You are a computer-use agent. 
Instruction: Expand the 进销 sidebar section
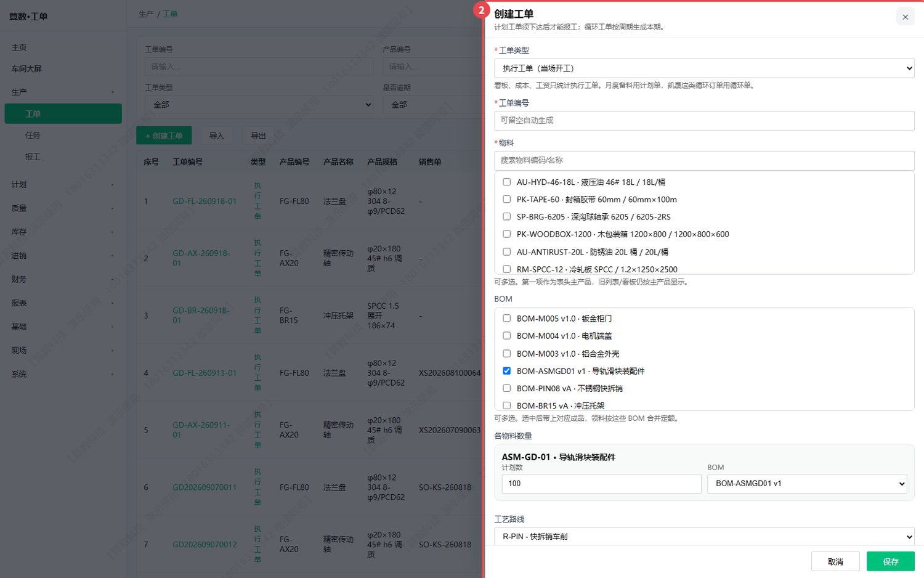pyautogui.click(x=63, y=256)
